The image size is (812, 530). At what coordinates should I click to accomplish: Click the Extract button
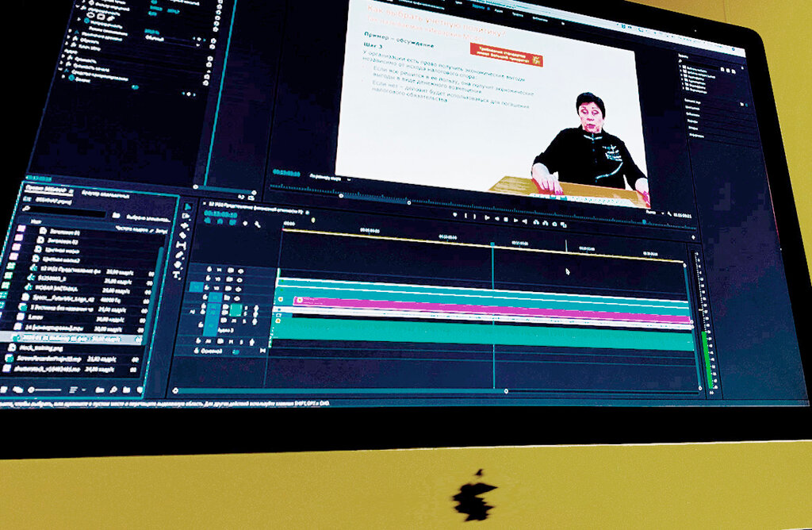(546, 223)
